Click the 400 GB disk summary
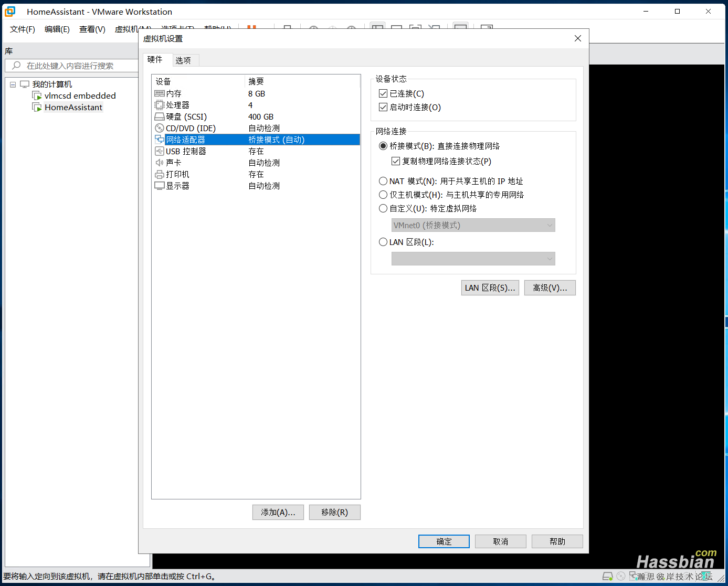Screen dimensions: 728x586 coord(261,116)
